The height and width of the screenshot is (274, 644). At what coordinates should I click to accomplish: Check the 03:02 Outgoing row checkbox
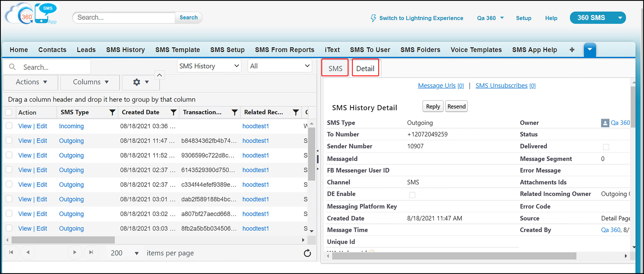9,213
